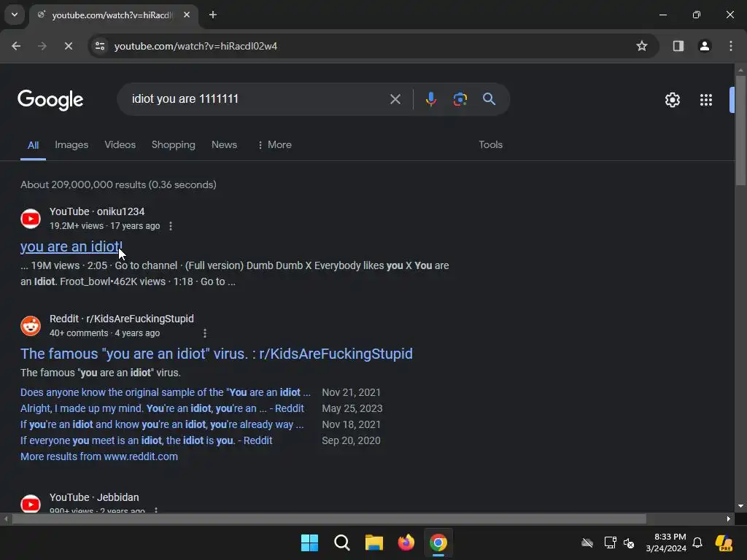Screen dimensions: 747x560
Task: Switch to Images tab
Action: (71, 145)
